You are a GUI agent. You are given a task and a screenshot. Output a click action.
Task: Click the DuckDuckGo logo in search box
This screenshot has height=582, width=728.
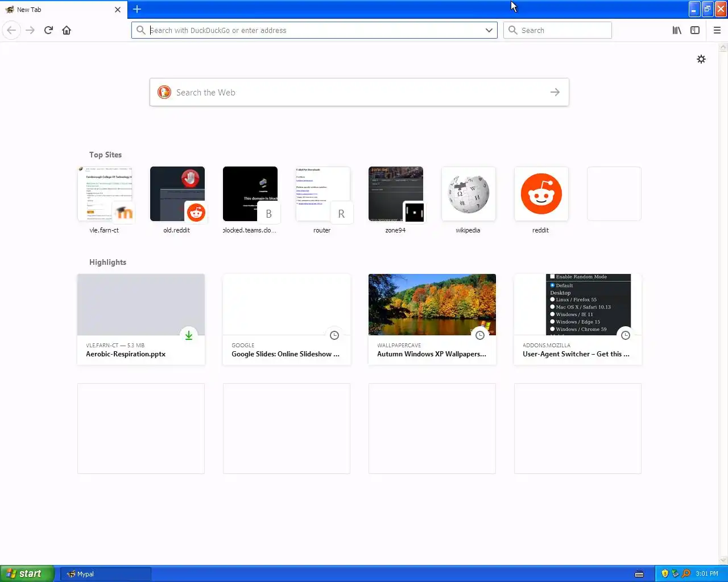pos(164,92)
